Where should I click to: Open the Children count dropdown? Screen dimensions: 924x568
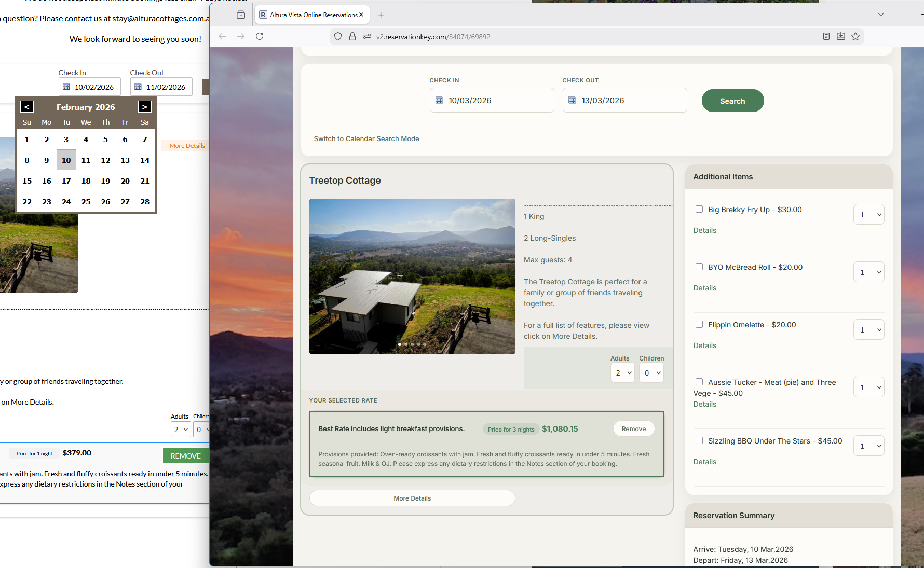pyautogui.click(x=651, y=373)
